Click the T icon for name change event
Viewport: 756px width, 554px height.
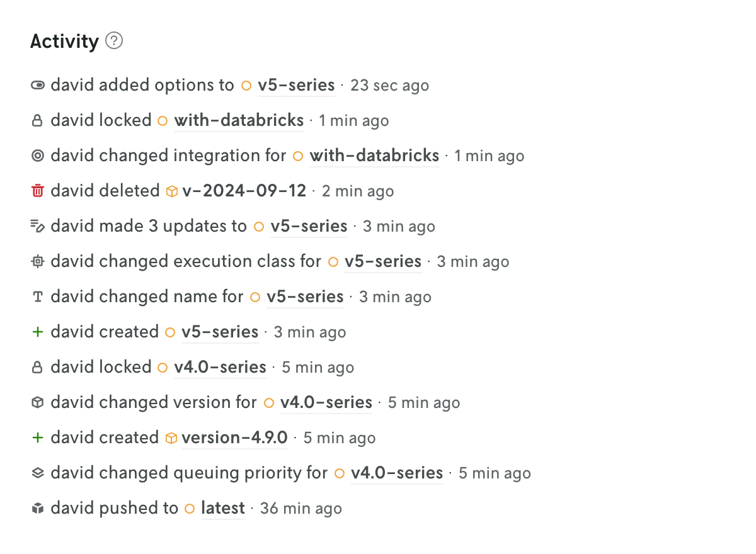tap(37, 297)
